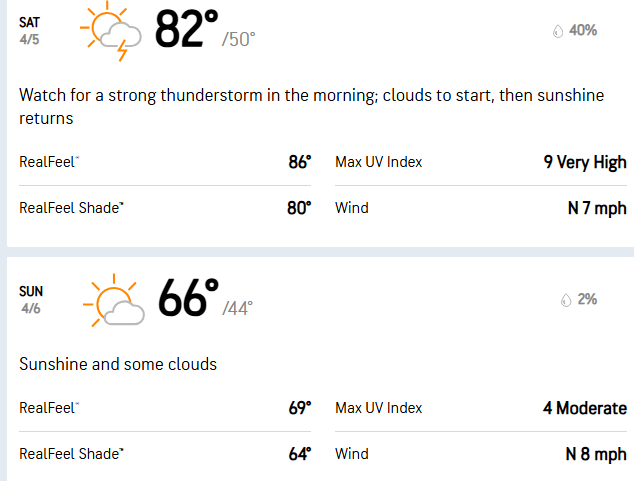Click Sunday's wind value N 8 mph
This screenshot has height=481, width=634.
(596, 454)
